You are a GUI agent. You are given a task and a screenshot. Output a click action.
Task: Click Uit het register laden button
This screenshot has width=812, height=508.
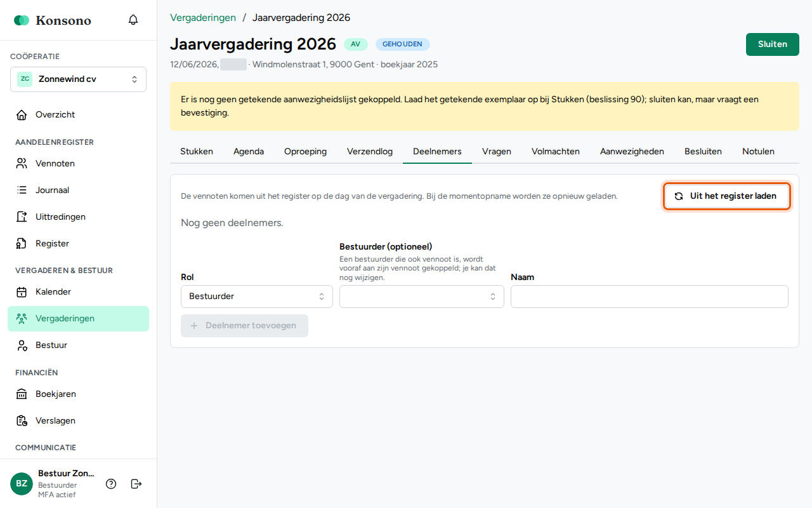point(727,196)
